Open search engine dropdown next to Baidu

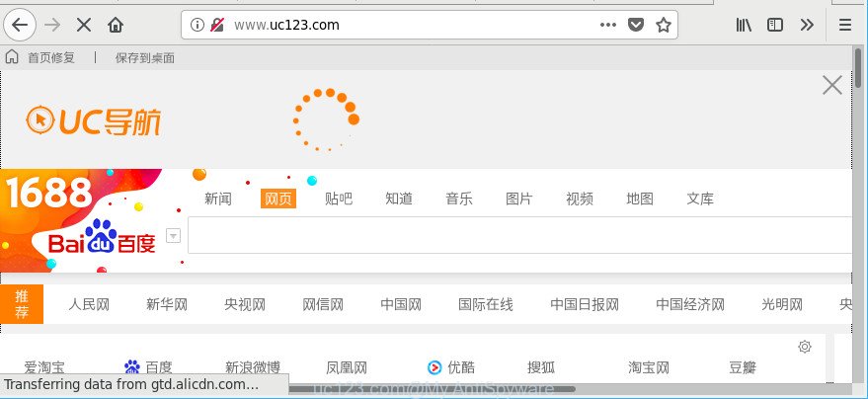(x=173, y=236)
